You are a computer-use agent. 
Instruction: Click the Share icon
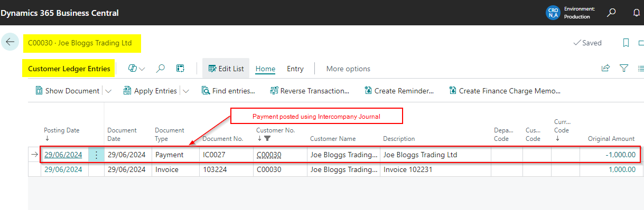tap(605, 68)
